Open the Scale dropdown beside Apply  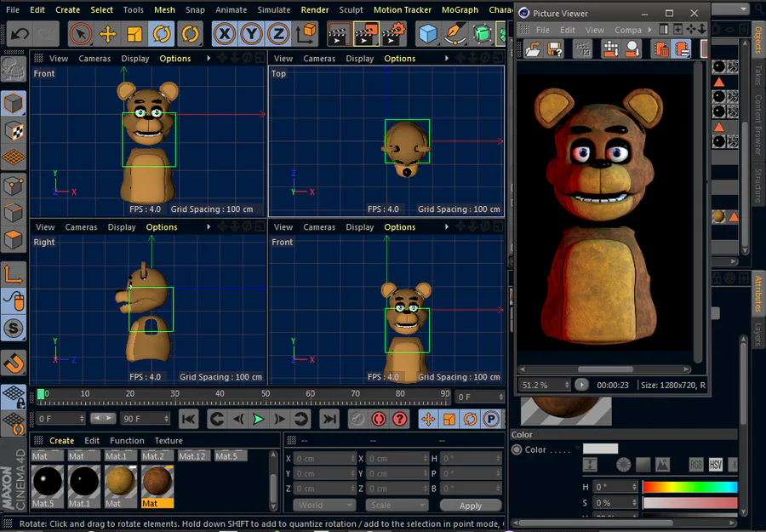pyautogui.click(x=397, y=505)
